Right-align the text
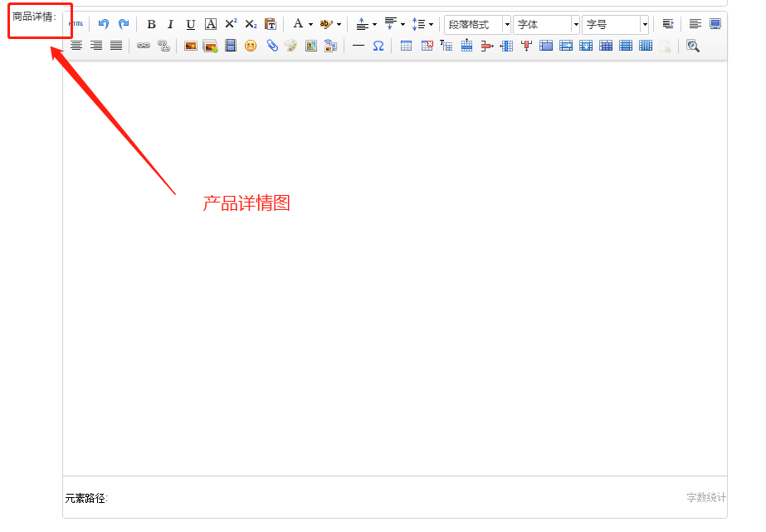Viewport: 766px width, 532px height. pyautogui.click(x=96, y=46)
